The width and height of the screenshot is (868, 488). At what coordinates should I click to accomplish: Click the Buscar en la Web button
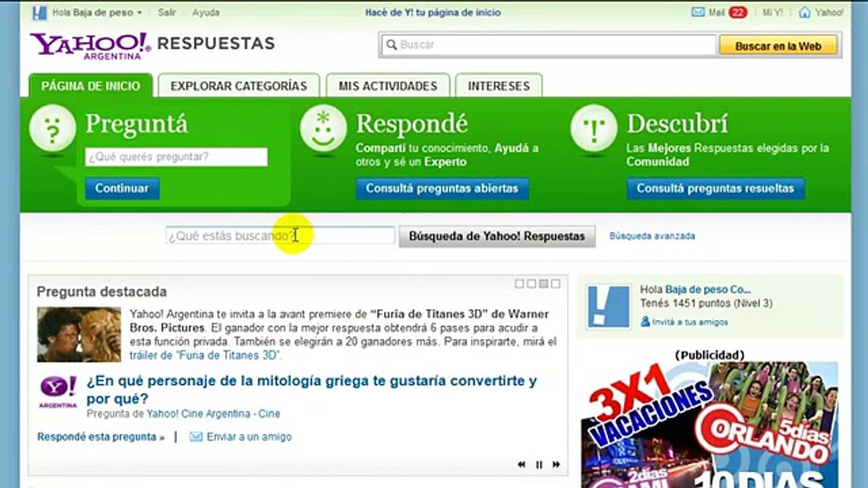(x=778, y=45)
